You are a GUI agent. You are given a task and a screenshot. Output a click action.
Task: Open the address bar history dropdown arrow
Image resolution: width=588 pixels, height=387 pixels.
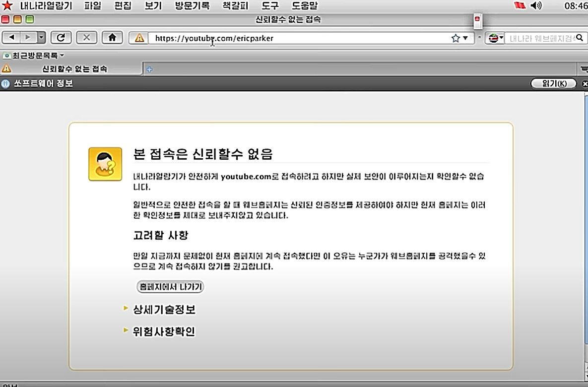click(465, 38)
